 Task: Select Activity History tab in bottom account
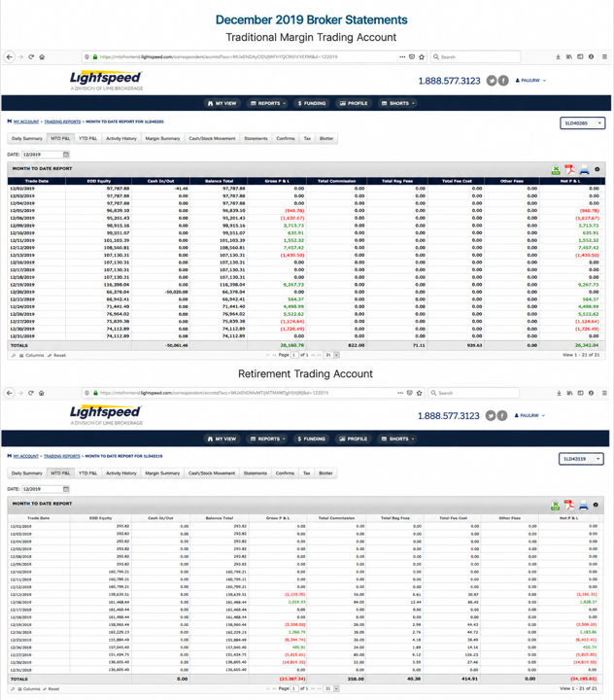point(120,473)
